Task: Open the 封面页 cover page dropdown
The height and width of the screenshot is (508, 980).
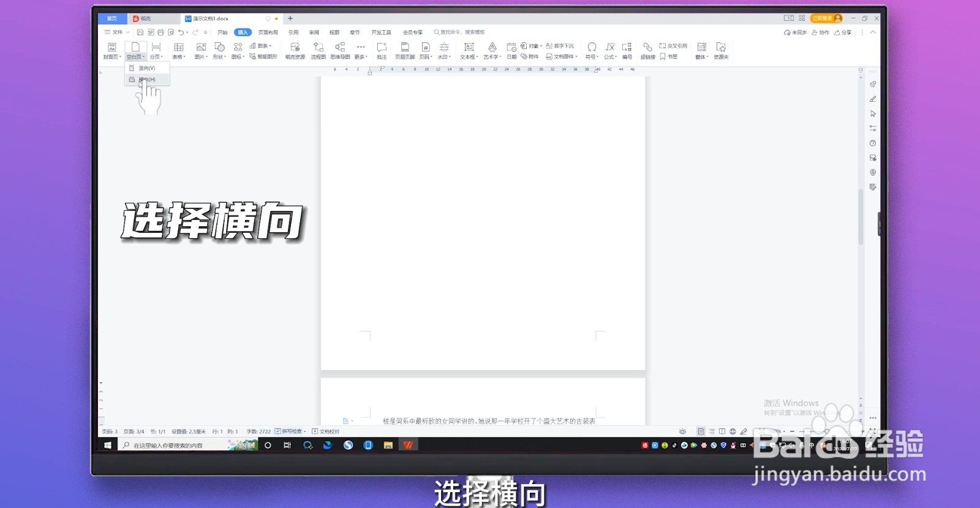Action: click(x=112, y=51)
